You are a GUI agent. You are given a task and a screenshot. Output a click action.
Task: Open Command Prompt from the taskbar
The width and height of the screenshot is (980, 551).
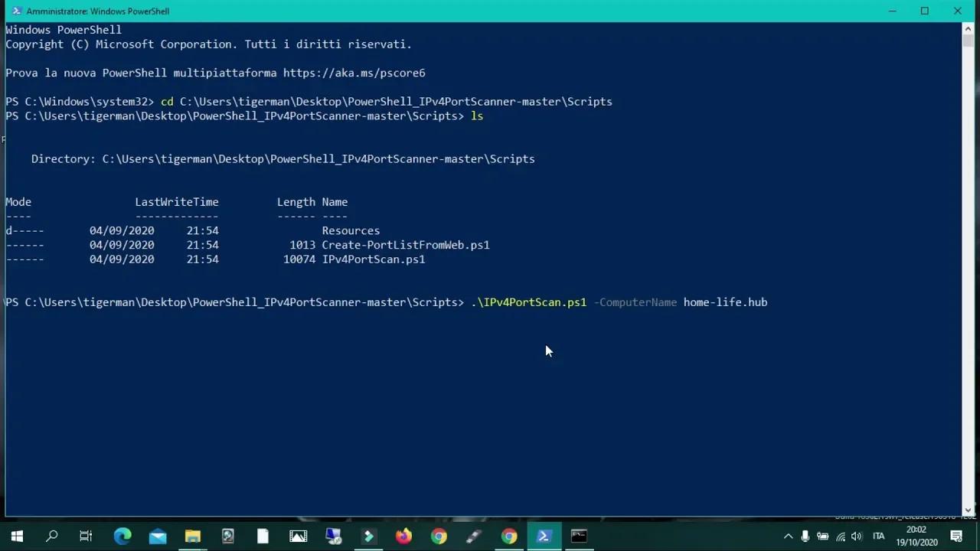pyautogui.click(x=578, y=536)
